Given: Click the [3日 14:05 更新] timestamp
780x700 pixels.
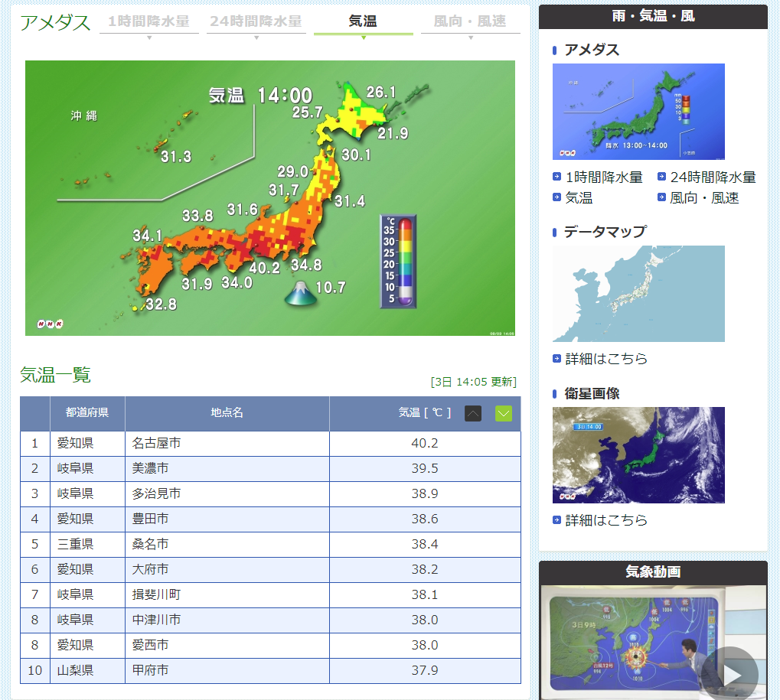Looking at the screenshot, I should click(x=474, y=382).
